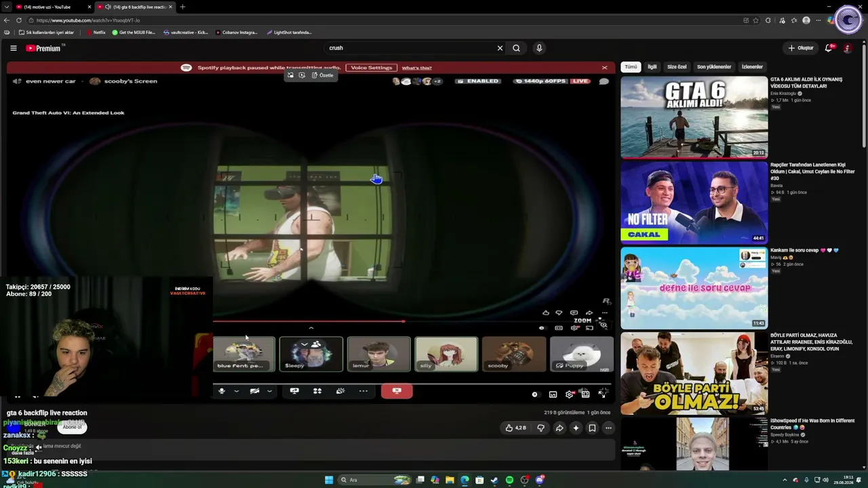The height and width of the screenshot is (488, 868).
Task: Open the browser tab search dropdown
Action: tap(7, 7)
